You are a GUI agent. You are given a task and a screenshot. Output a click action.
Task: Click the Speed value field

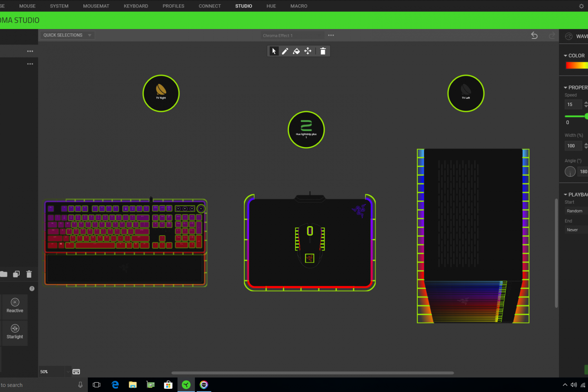(573, 105)
